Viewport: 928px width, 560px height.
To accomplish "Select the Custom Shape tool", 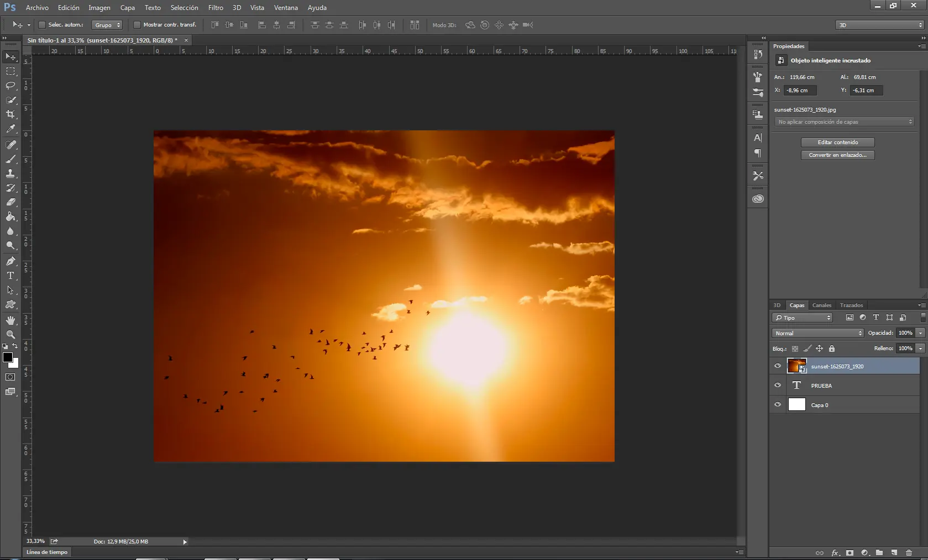I will pyautogui.click(x=11, y=304).
